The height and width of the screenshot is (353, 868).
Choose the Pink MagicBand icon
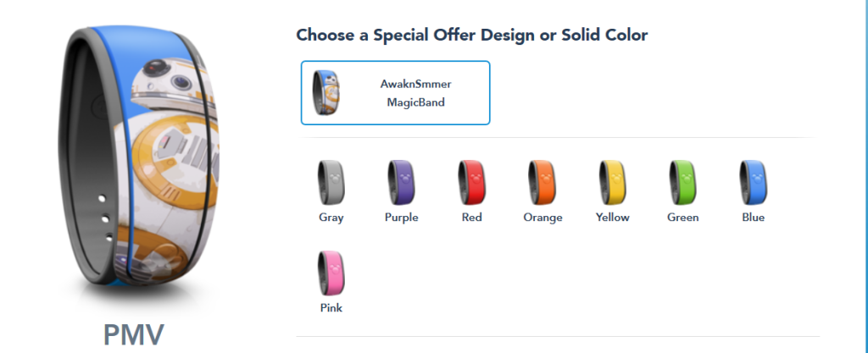click(x=331, y=273)
